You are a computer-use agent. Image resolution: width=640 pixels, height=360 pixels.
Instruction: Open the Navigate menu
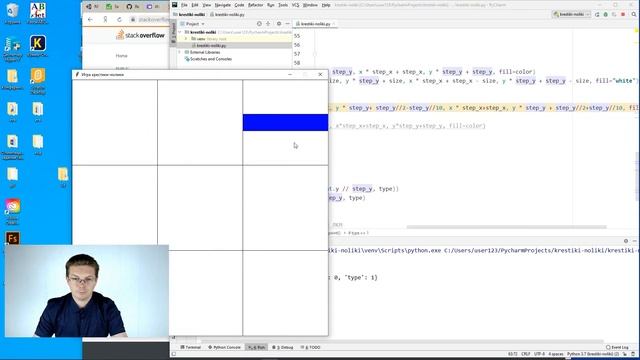tap(222, 5)
